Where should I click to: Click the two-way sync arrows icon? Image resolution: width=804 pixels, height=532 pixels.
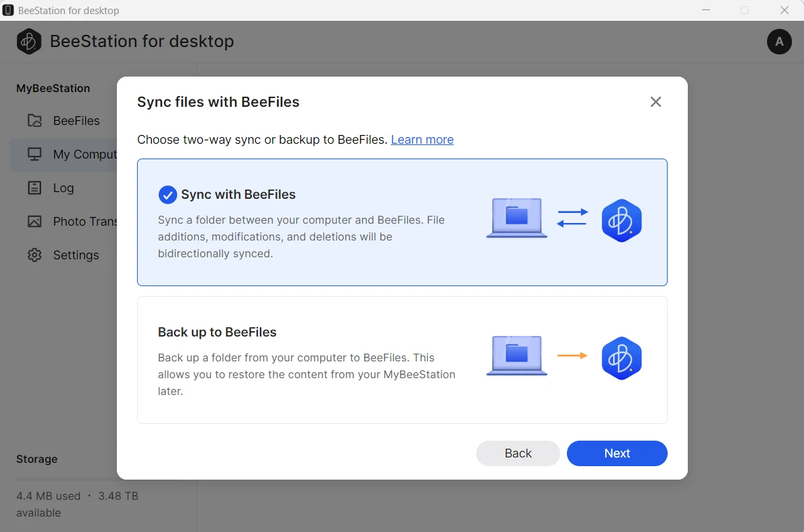[572, 218]
